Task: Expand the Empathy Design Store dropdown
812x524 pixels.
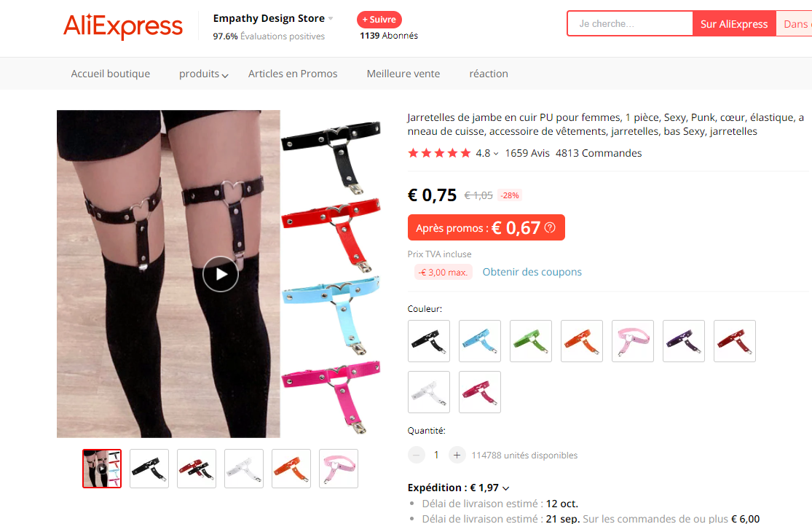Action: click(x=331, y=19)
